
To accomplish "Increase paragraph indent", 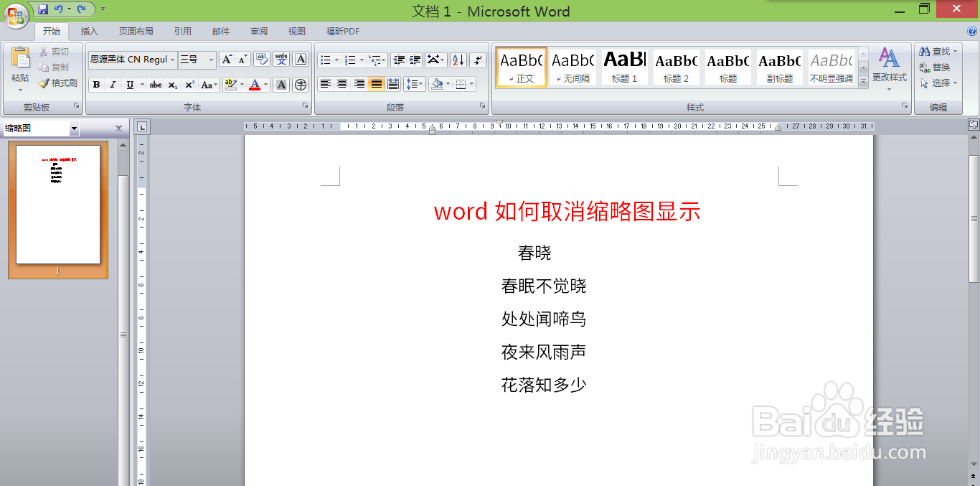I will (x=415, y=60).
